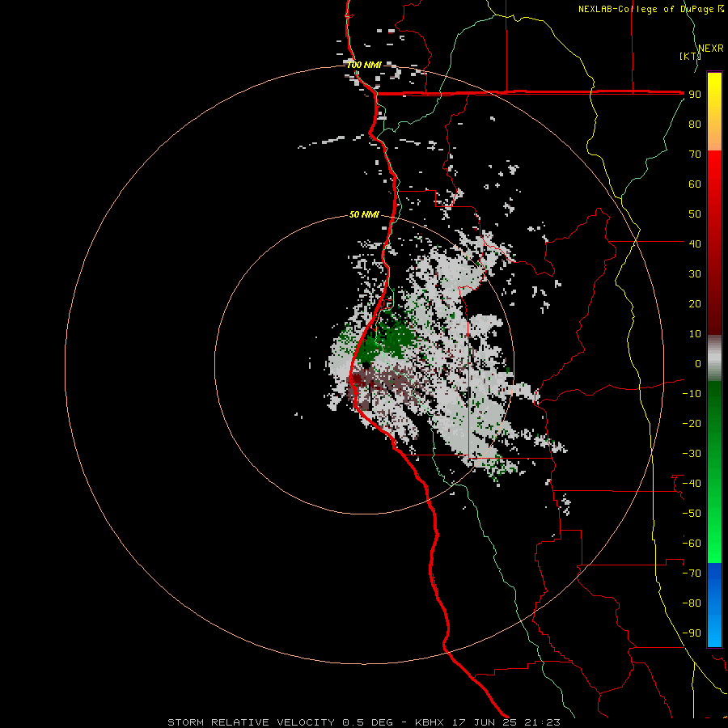
Task: Click the 100 NMI range ring label
Action: pyautogui.click(x=365, y=65)
